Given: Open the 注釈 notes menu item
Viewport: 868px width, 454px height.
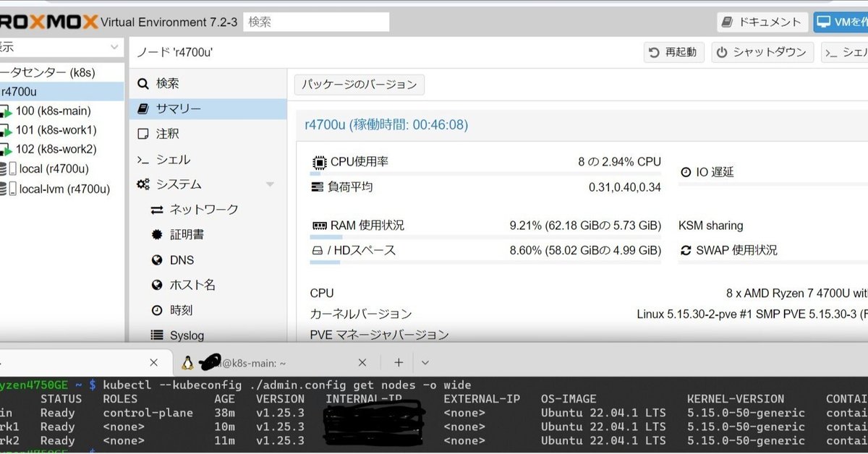Looking at the screenshot, I should pyautogui.click(x=208, y=134).
